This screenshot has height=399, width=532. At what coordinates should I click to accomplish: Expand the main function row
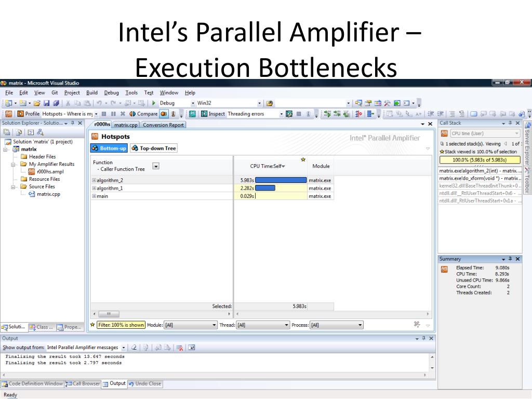[x=94, y=196]
